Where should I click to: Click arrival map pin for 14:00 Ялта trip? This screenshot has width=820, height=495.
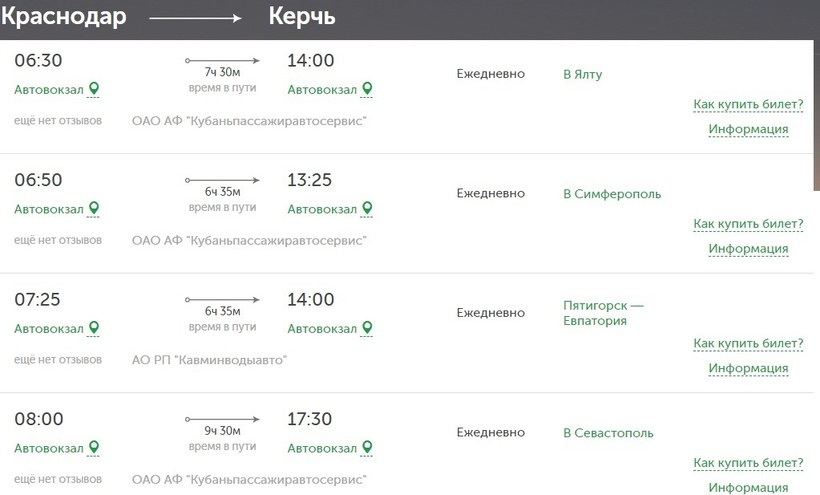(367, 89)
